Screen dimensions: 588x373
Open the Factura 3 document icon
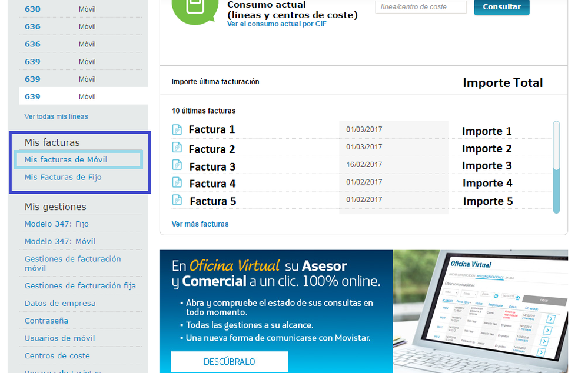(x=177, y=165)
